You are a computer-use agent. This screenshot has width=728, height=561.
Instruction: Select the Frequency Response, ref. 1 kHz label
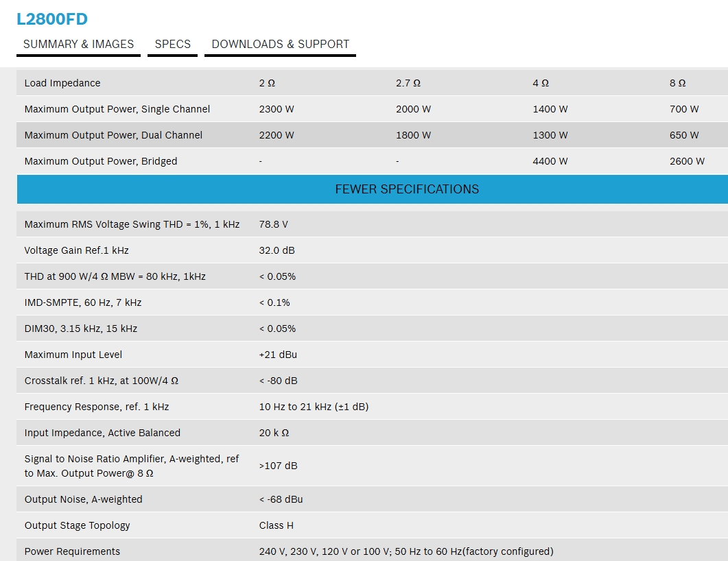point(97,407)
